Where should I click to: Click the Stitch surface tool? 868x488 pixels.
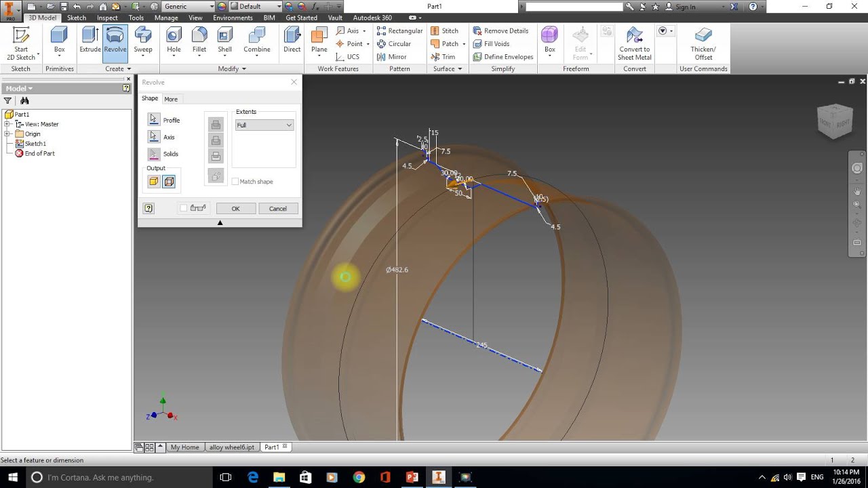click(x=444, y=30)
